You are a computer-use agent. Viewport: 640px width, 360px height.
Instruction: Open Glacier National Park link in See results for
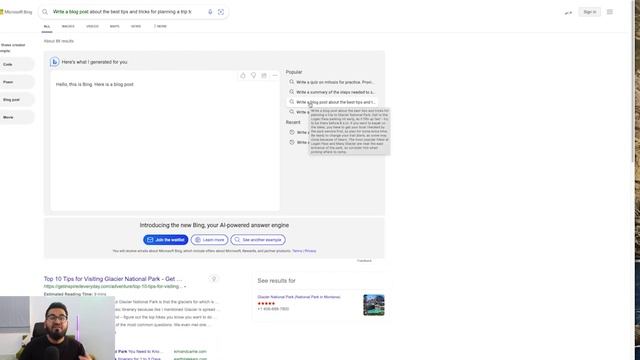pos(299,297)
